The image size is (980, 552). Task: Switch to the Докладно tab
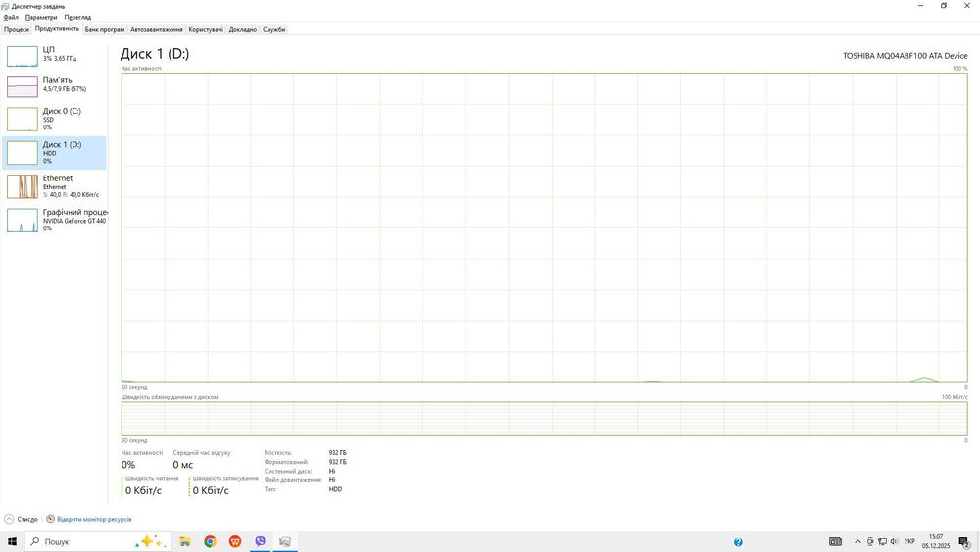(x=242, y=29)
